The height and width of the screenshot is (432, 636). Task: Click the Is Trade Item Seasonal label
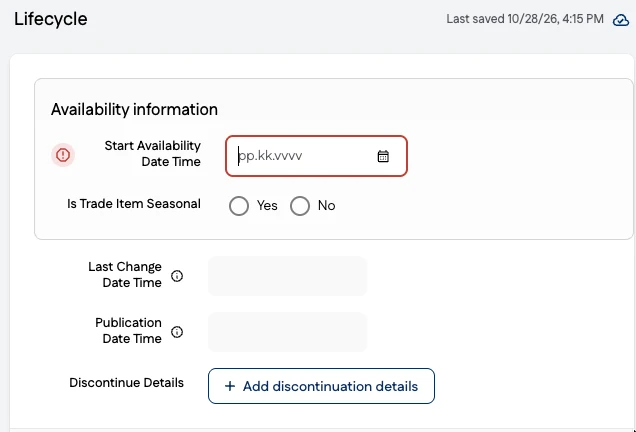point(134,204)
